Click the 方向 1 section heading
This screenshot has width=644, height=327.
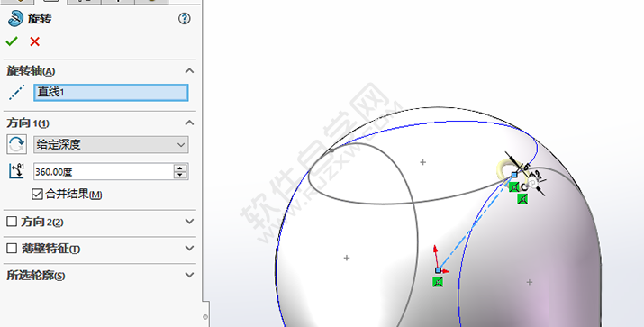tap(28, 123)
